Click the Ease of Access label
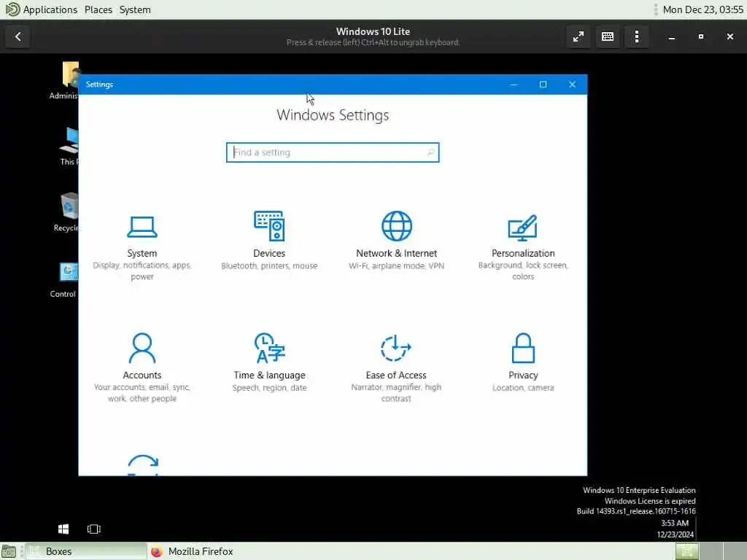The image size is (747, 560). (396, 376)
